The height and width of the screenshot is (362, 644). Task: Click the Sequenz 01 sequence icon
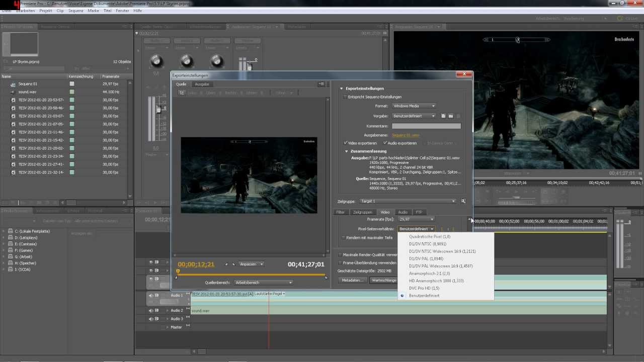[x=13, y=84]
